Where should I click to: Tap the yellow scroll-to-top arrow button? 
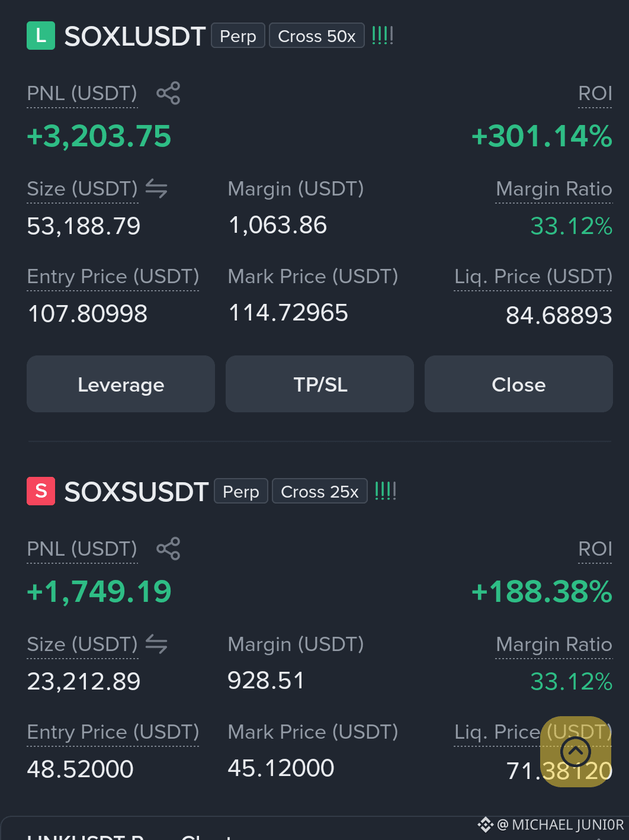[x=576, y=752]
